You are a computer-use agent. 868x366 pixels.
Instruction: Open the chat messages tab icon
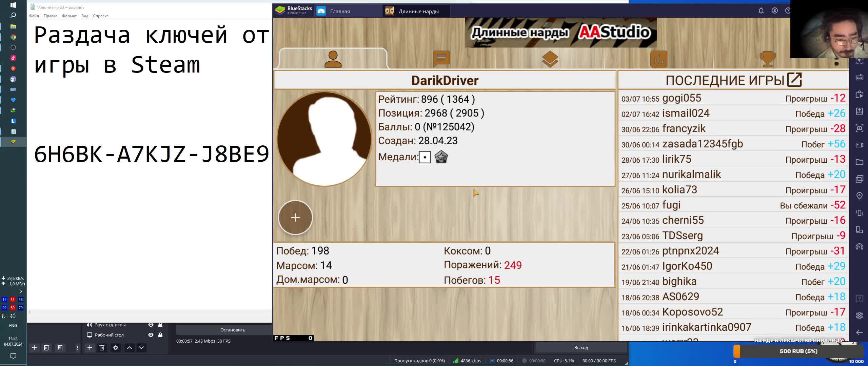pyautogui.click(x=441, y=59)
